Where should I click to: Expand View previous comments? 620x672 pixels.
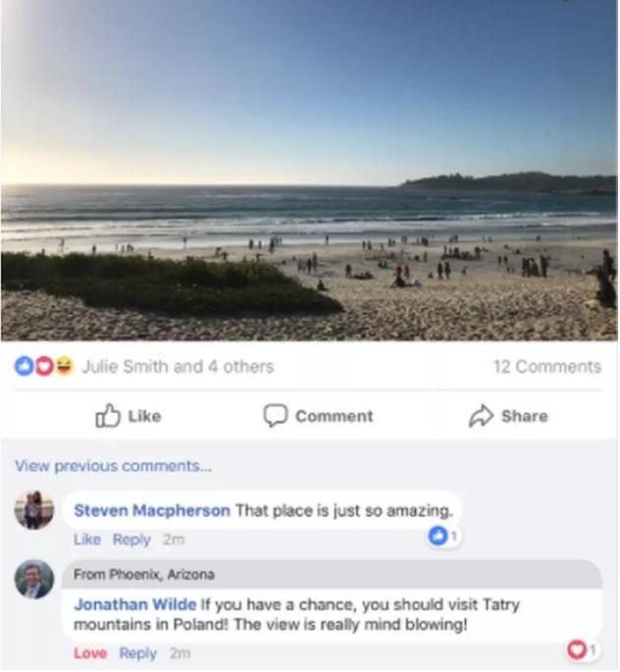[x=113, y=466]
